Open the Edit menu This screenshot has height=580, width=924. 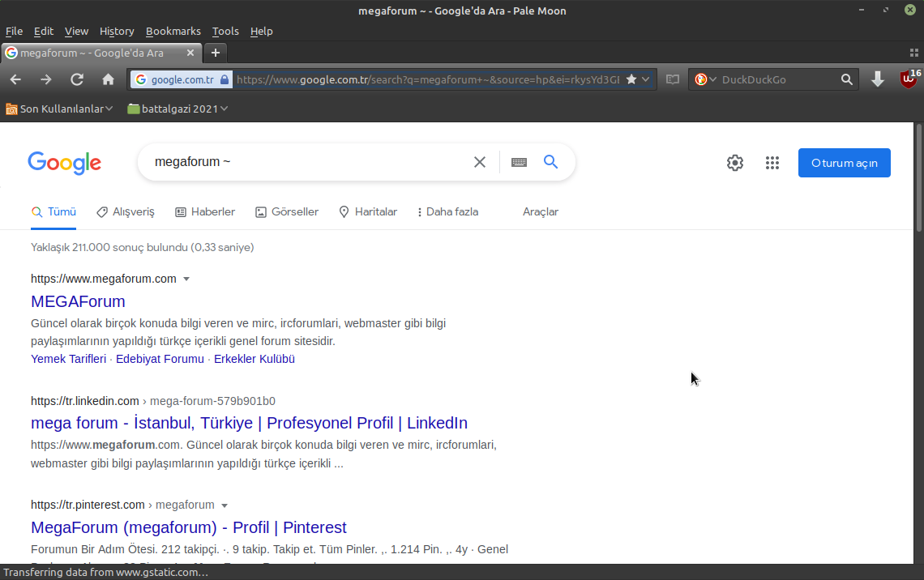click(44, 32)
